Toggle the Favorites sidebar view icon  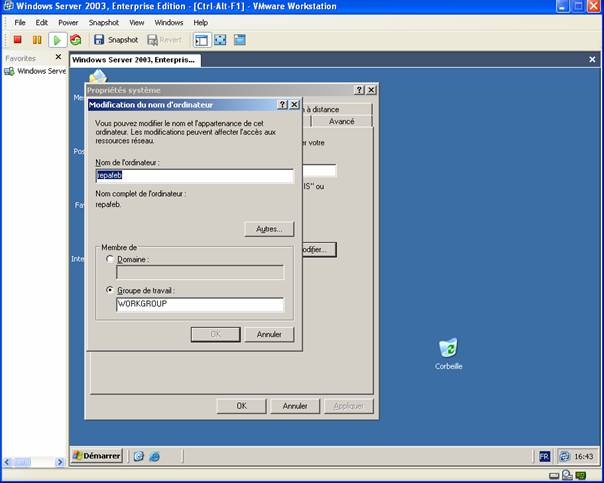(x=201, y=40)
